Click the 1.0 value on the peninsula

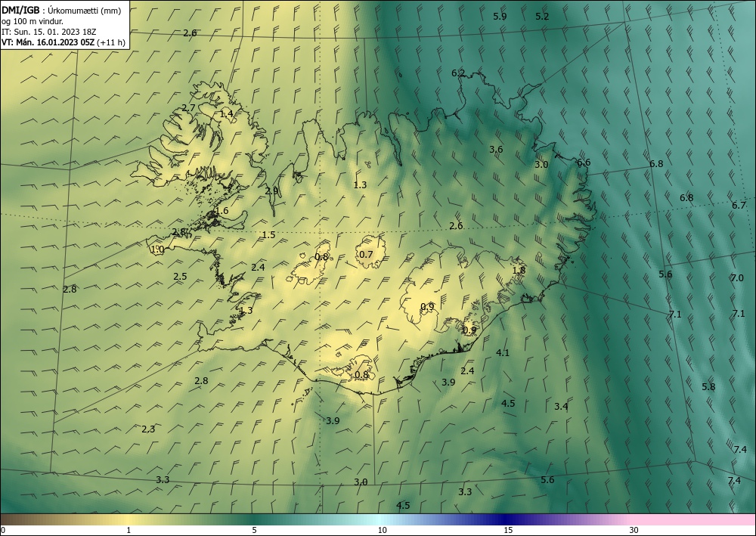(x=158, y=249)
